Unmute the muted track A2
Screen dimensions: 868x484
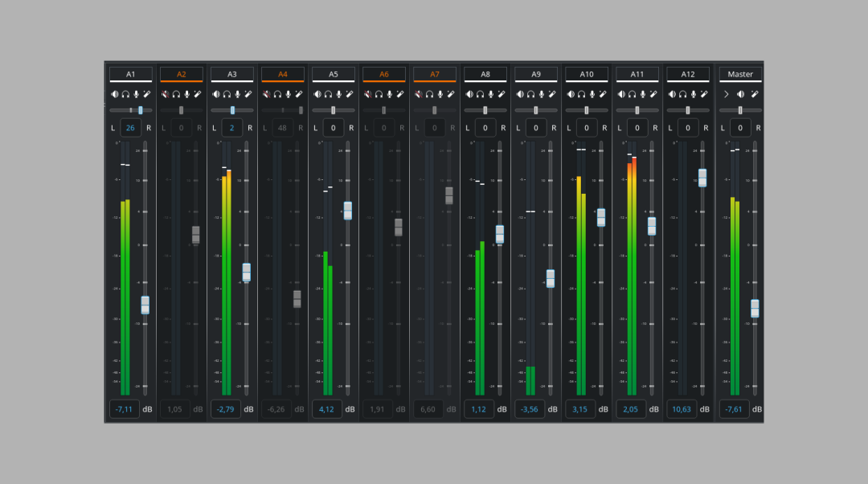[x=166, y=94]
